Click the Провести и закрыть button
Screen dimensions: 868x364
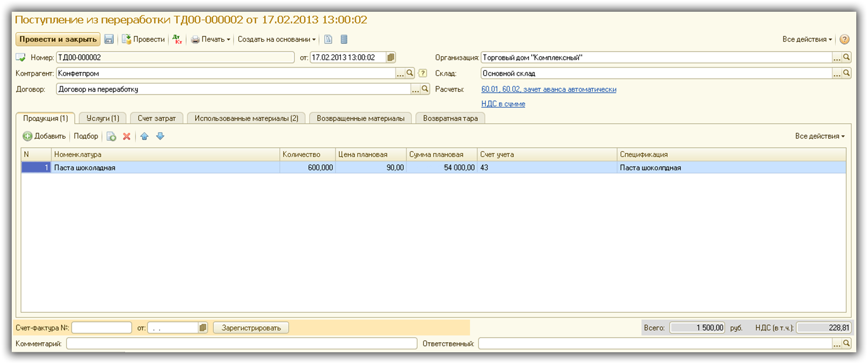[x=58, y=39]
